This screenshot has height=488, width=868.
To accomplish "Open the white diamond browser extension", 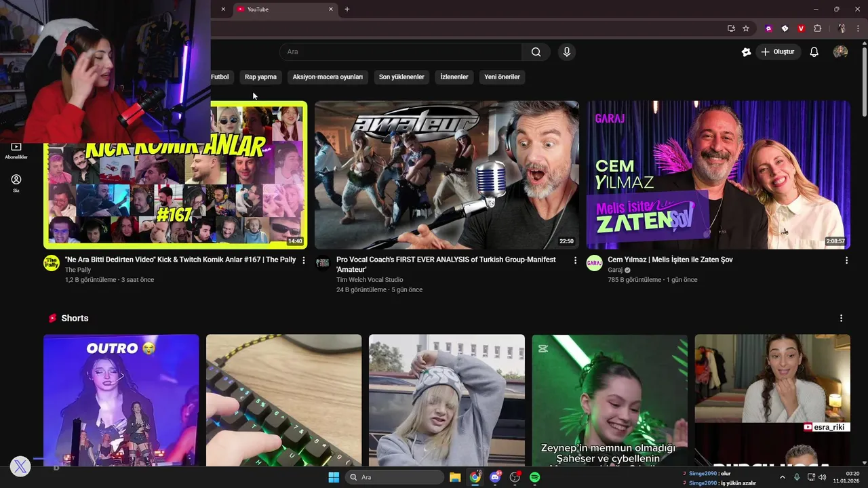I will [x=785, y=28].
